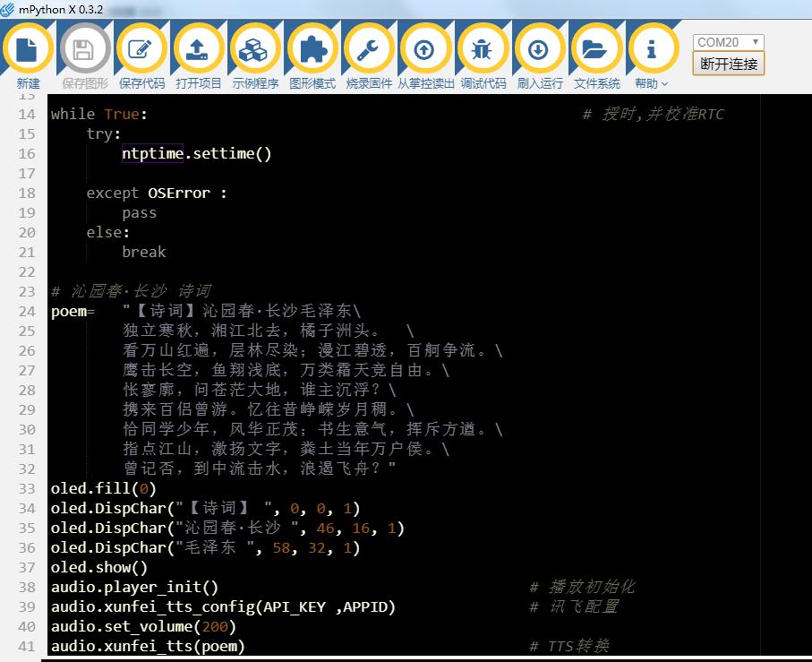812x662 pixels.
Task: Click the 'poem=' variable assignment
Action: tap(73, 312)
